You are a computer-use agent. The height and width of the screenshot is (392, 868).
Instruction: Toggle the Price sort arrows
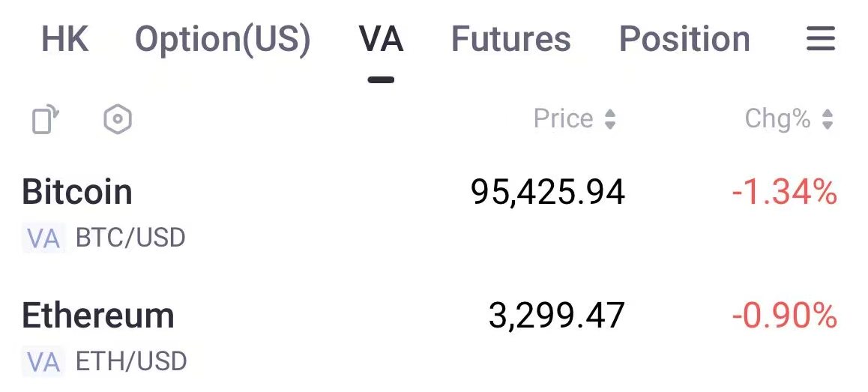(610, 119)
